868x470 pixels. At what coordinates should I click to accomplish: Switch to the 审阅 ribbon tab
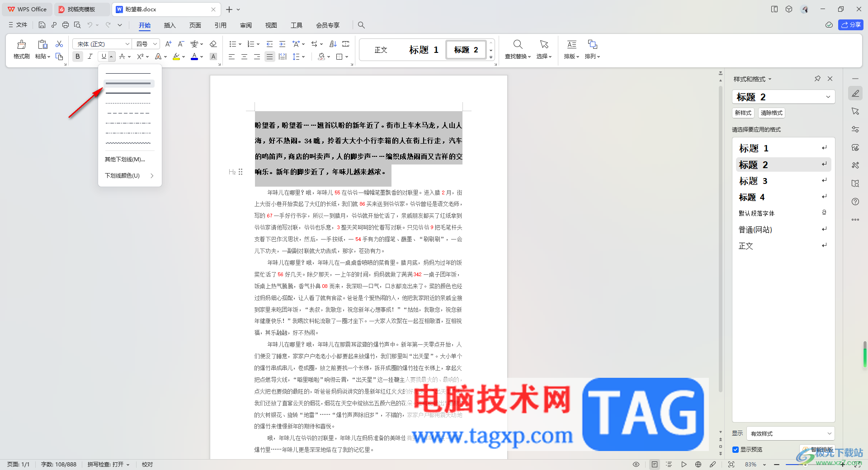[245, 25]
